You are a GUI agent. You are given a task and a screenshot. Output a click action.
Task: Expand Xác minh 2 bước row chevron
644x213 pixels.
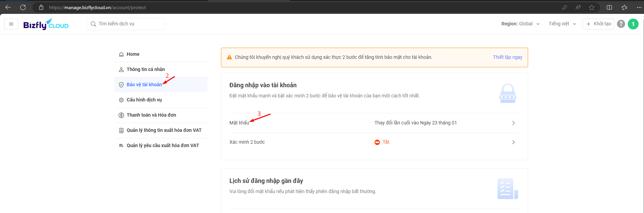point(513,142)
